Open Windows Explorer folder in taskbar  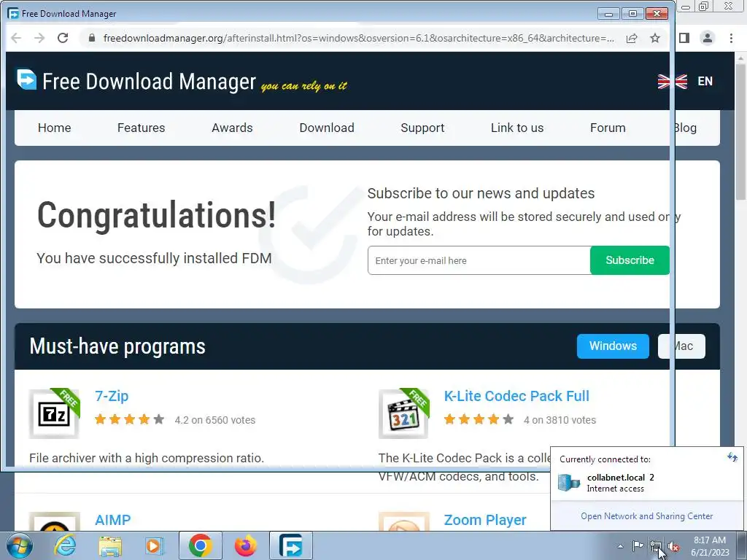pyautogui.click(x=110, y=545)
